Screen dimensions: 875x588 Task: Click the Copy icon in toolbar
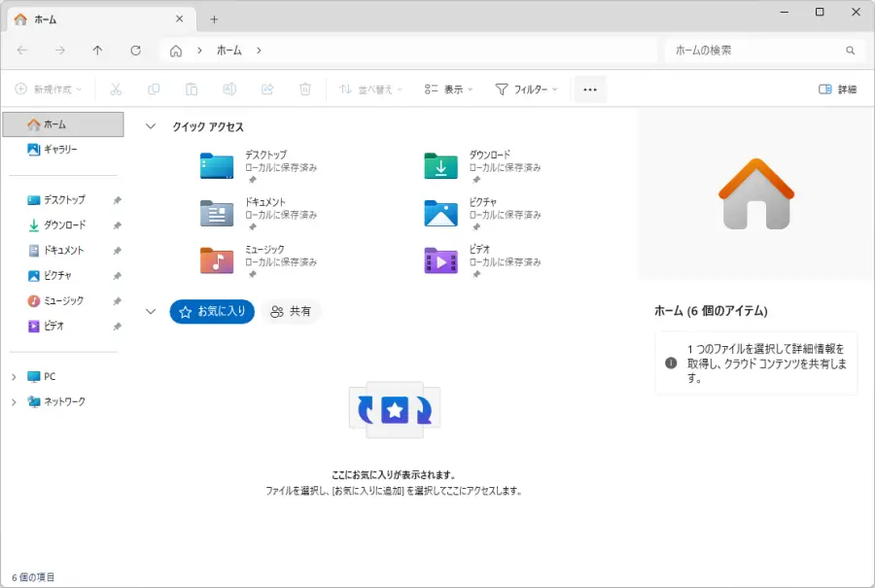tap(154, 89)
